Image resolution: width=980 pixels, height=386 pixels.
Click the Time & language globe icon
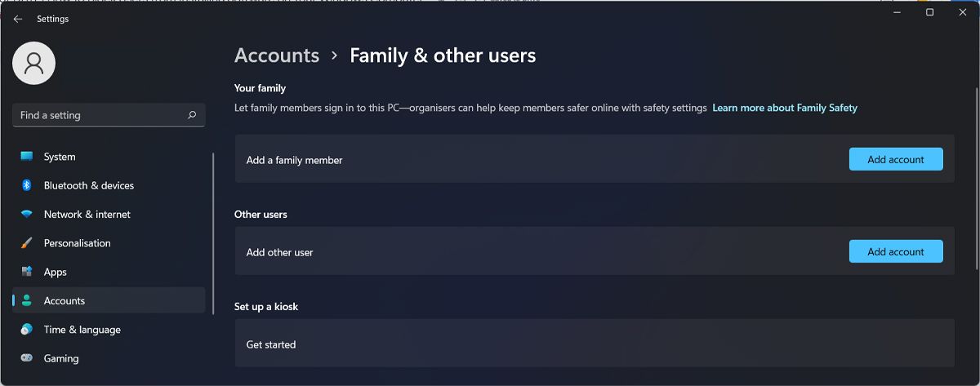click(x=27, y=330)
